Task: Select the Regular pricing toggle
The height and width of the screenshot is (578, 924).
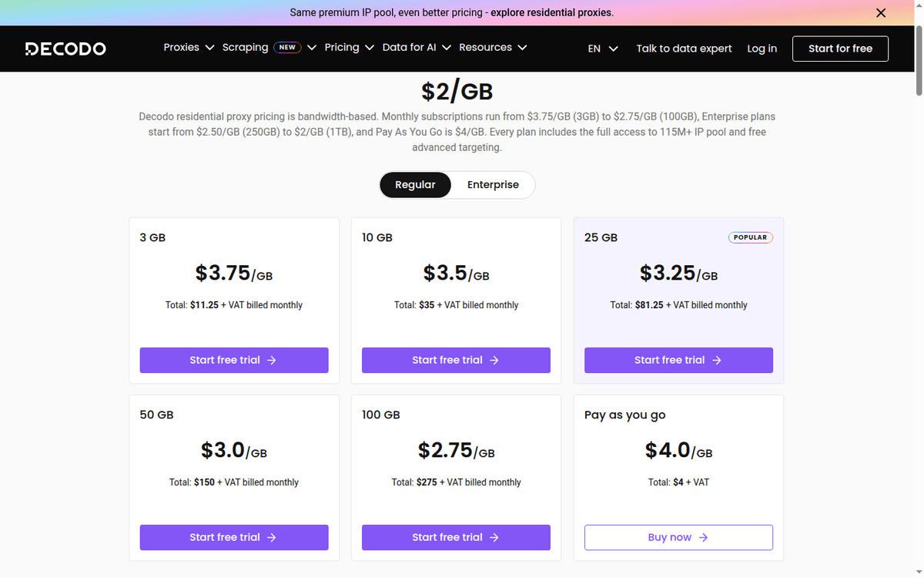Action: click(x=415, y=185)
